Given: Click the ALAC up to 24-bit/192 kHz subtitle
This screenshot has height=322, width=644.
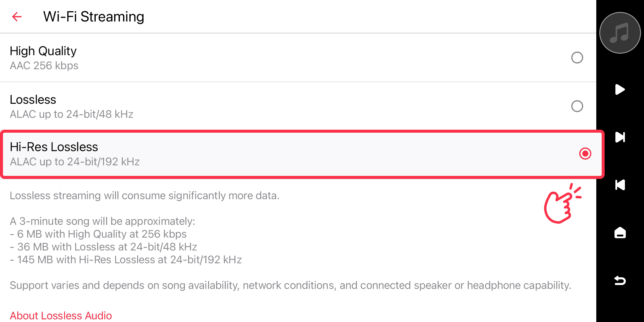Looking at the screenshot, I should coord(75,162).
